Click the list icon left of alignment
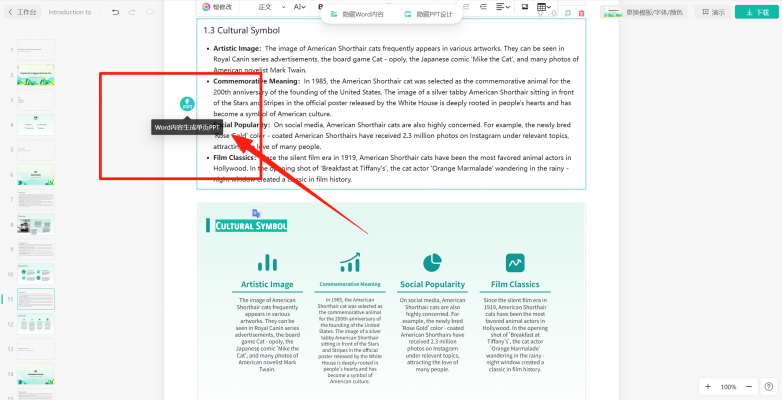The width and height of the screenshot is (782, 400). 483,7
